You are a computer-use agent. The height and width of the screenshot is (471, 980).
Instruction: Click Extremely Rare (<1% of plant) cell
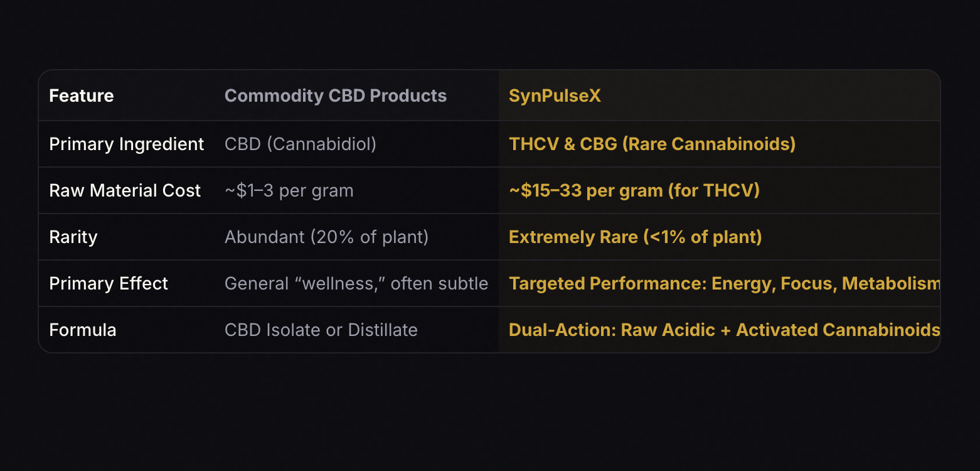click(x=636, y=237)
